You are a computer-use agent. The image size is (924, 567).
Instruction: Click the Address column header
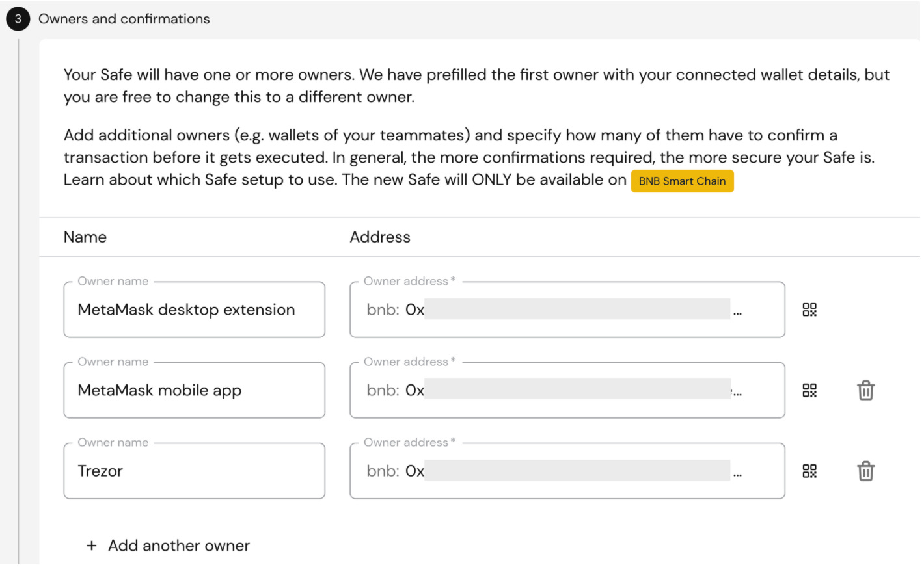point(380,237)
